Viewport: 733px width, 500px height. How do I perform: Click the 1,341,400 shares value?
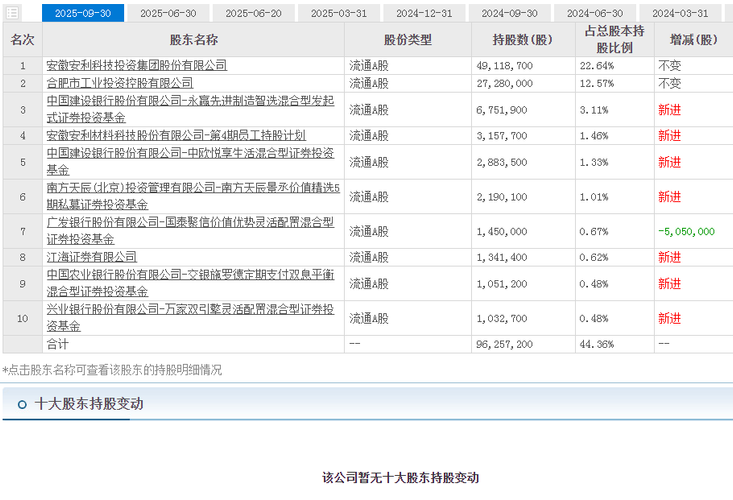click(502, 257)
